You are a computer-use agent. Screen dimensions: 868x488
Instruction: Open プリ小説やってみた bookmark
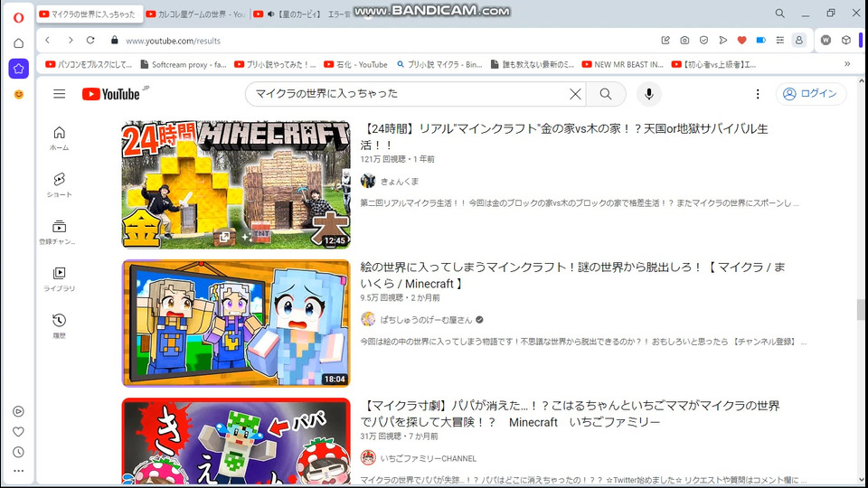pos(275,65)
